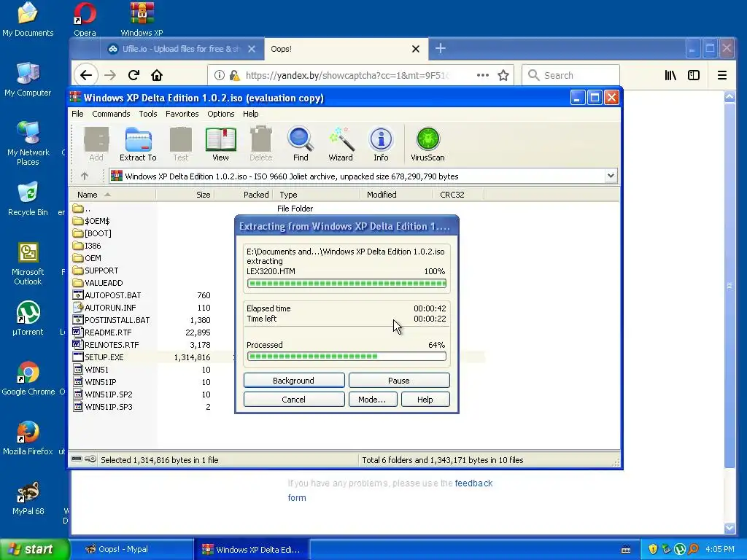Image resolution: width=747 pixels, height=560 pixels.
Task: Select µTorrent desktop icon
Action: [28, 318]
